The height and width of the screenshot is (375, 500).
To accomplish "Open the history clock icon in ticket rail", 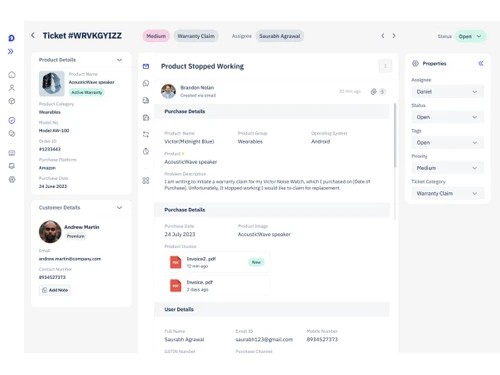I will pos(146,152).
